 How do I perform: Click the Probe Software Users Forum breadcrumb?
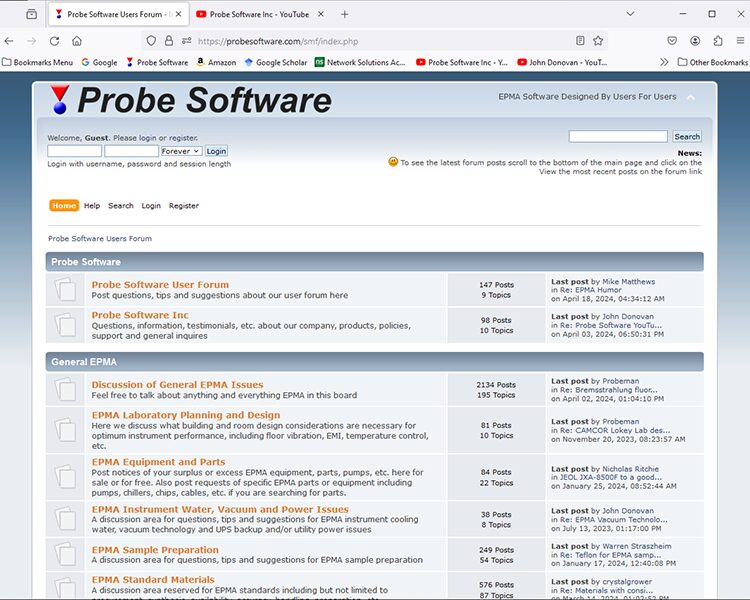pyautogui.click(x=100, y=238)
